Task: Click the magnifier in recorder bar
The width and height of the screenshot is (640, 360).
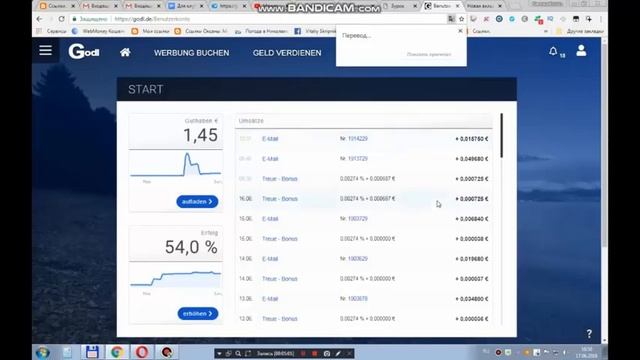Action: point(238,353)
